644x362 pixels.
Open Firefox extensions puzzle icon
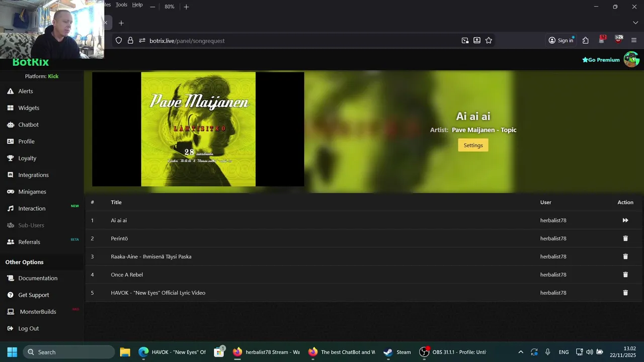point(586,40)
